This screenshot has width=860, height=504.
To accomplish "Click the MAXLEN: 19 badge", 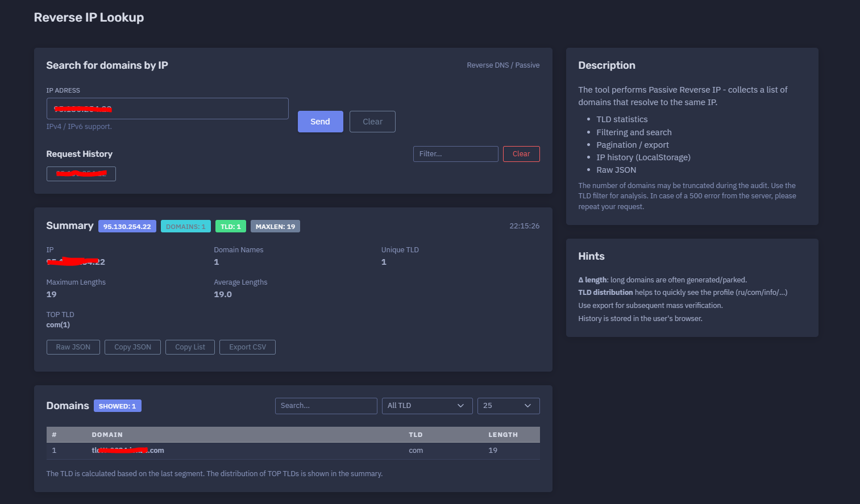I will [275, 227].
